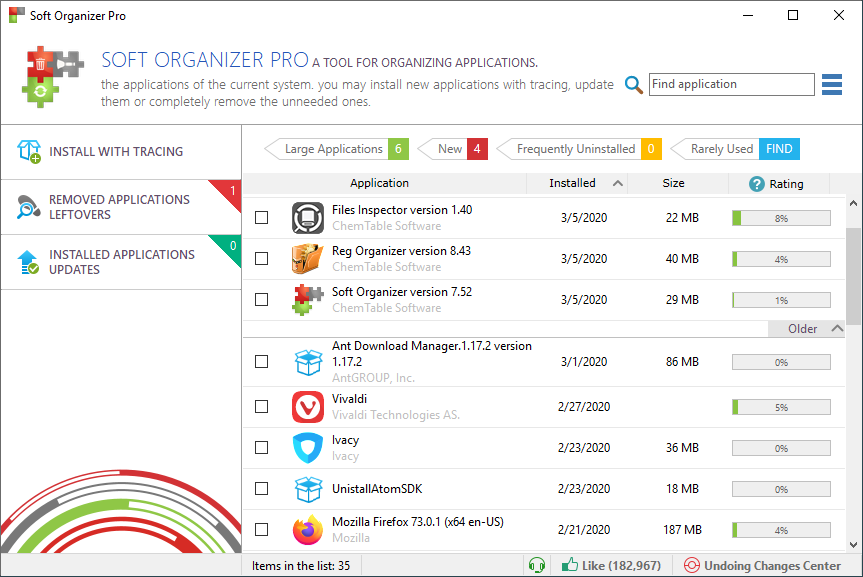Click the 4% rating bar for Mozilla Firefox
Screen dimensions: 863x577
tap(781, 530)
